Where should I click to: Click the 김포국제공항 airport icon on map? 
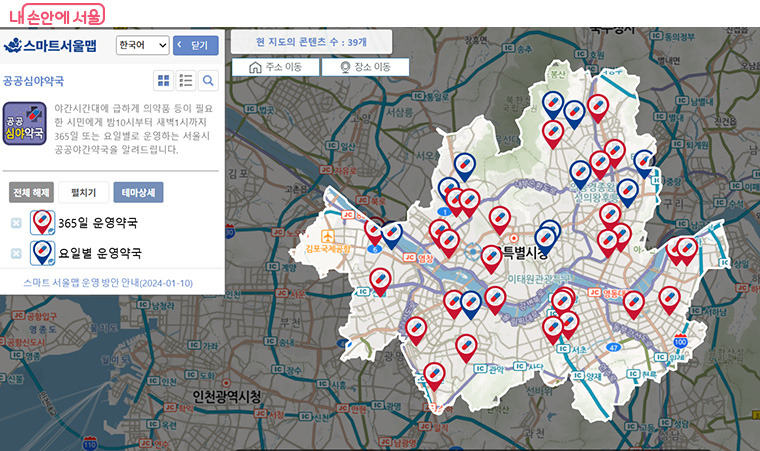tap(328, 237)
